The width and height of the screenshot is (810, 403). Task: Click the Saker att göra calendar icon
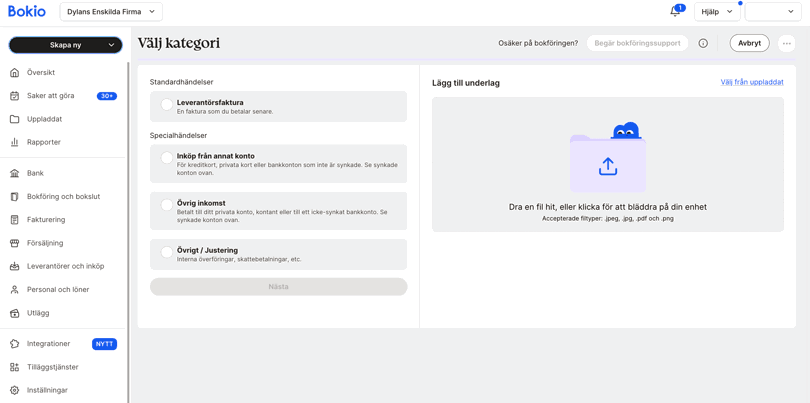coord(15,96)
